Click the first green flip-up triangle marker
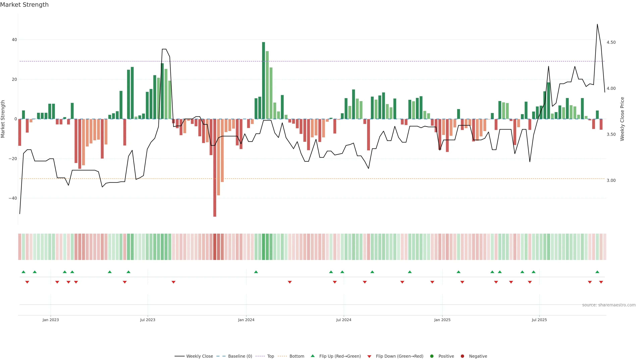 click(x=23, y=272)
